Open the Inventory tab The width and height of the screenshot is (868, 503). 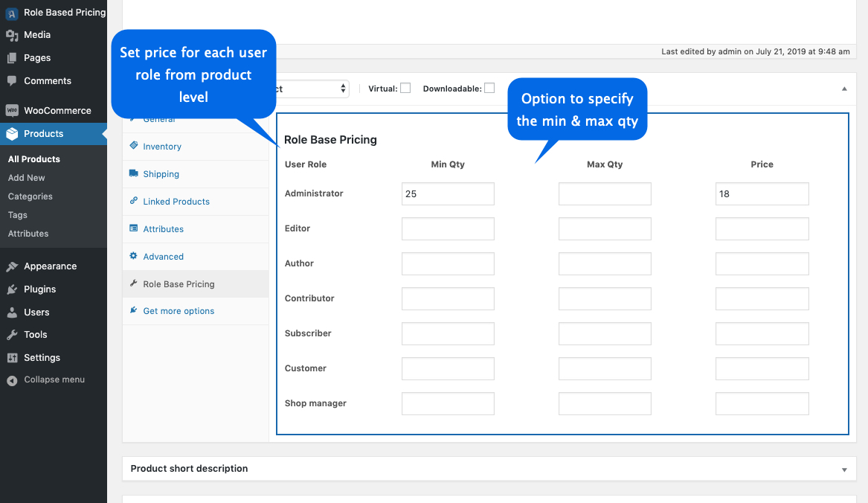162,147
